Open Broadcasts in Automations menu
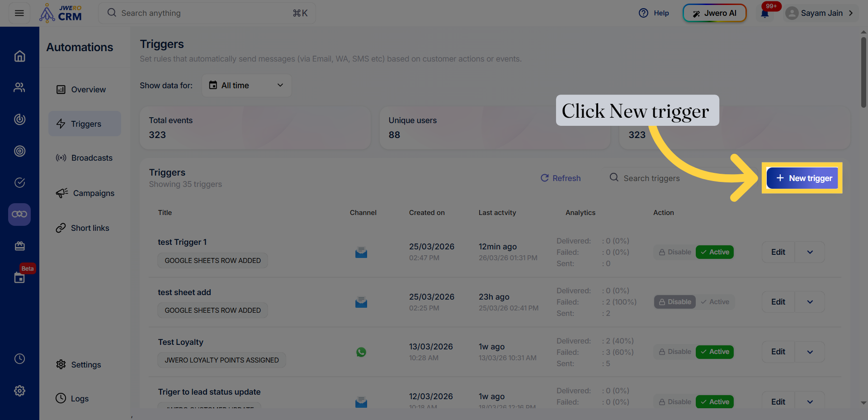This screenshot has width=868, height=420. click(85, 158)
